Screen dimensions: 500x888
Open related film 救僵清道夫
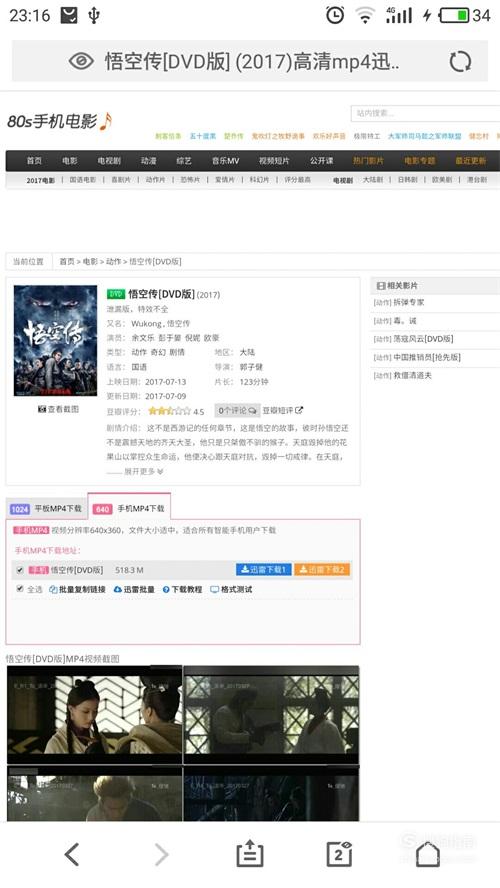(412, 375)
